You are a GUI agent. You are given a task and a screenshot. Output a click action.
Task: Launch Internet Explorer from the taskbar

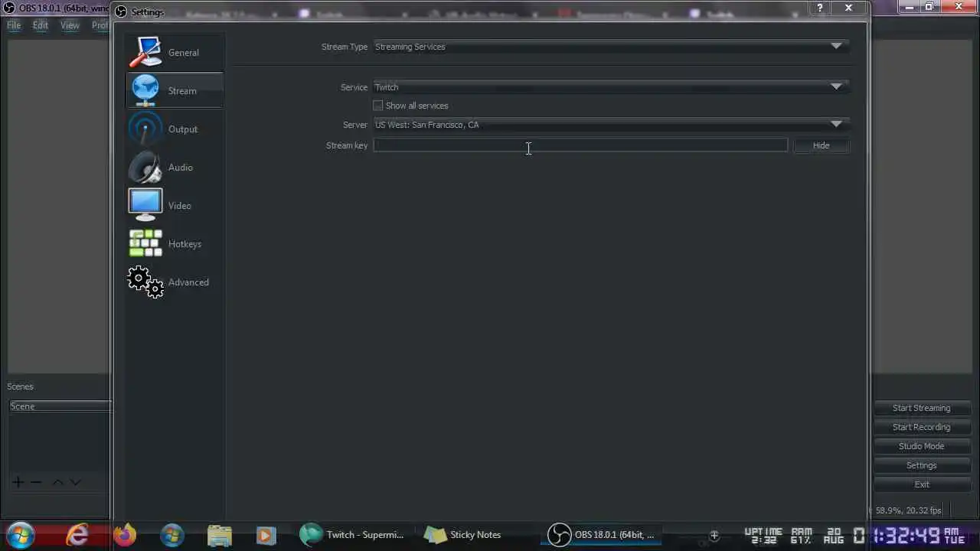[77, 534]
